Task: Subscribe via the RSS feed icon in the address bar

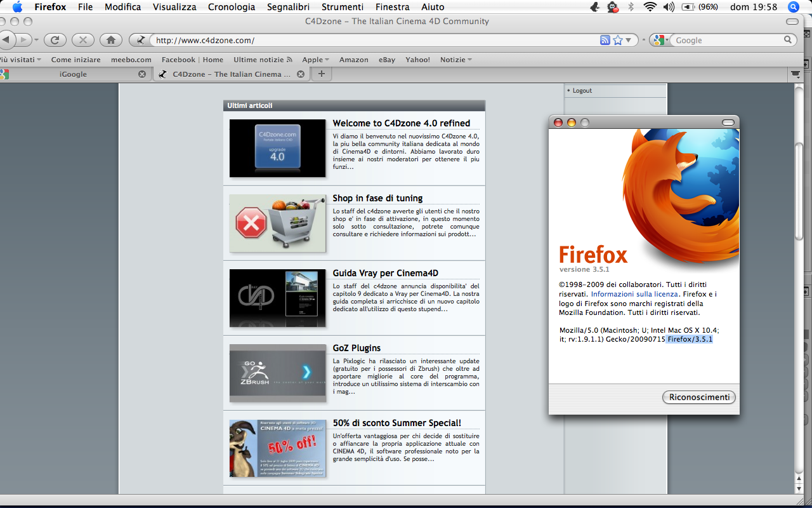Action: coord(605,40)
